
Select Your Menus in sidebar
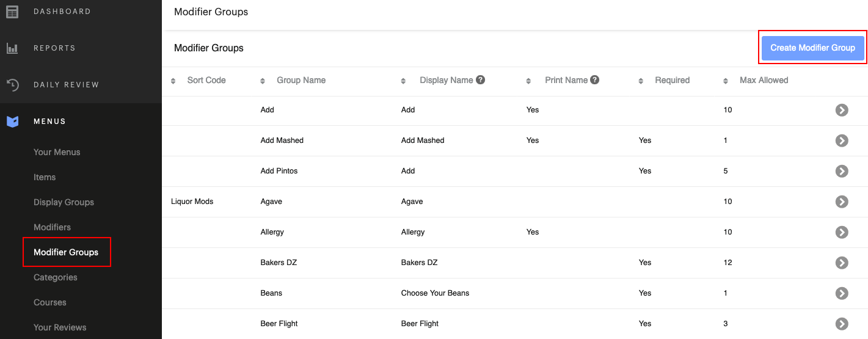tap(57, 152)
